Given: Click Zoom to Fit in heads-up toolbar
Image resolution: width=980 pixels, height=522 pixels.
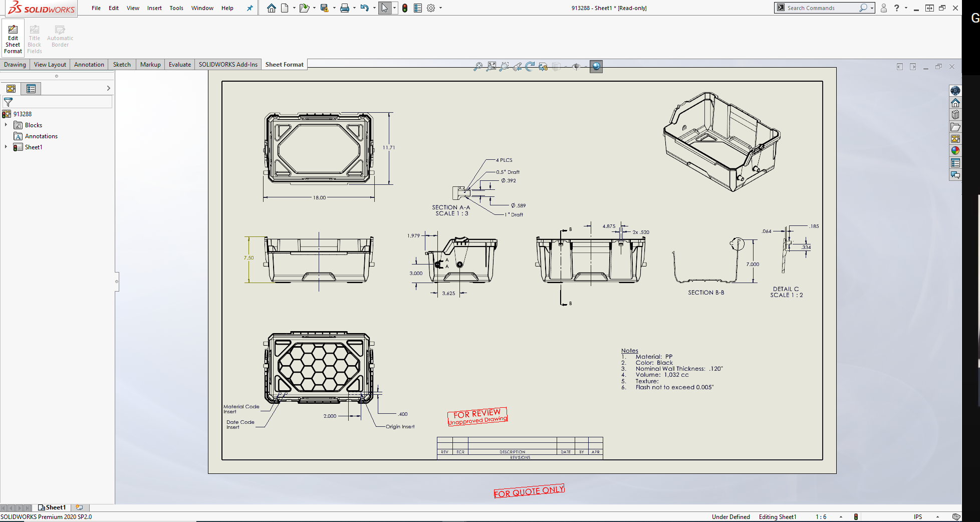Looking at the screenshot, I should [478, 66].
